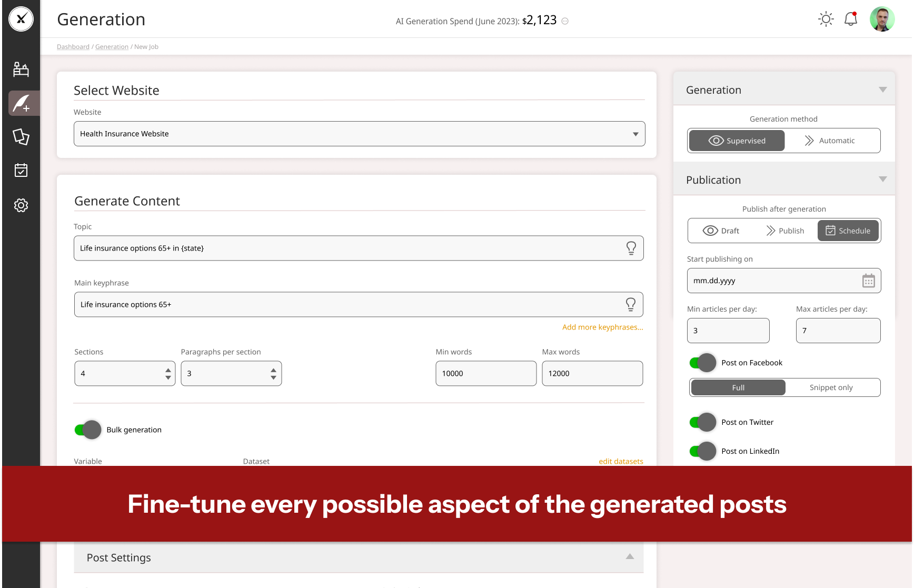The width and height of the screenshot is (914, 588).
Task: Click the user profile avatar
Action: pyautogui.click(x=882, y=19)
